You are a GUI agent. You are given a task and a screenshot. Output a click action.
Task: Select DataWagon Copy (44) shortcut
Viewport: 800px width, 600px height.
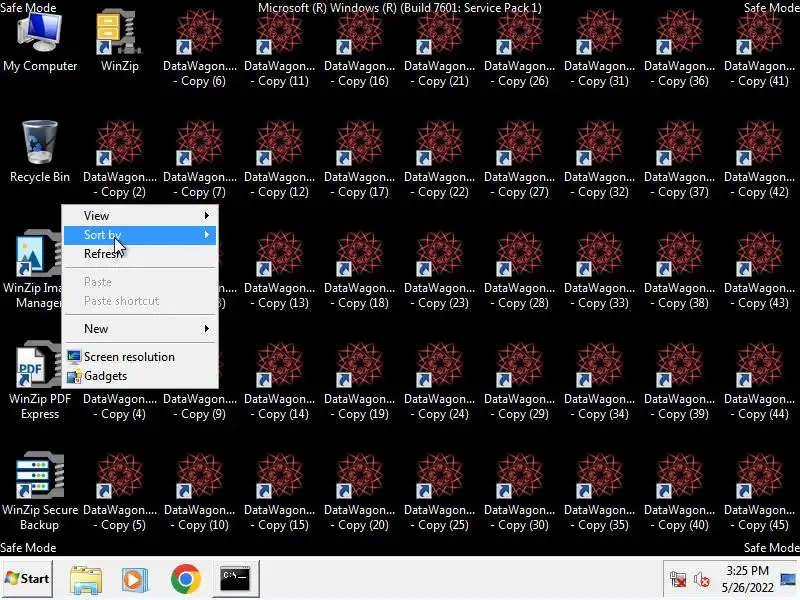(x=760, y=382)
